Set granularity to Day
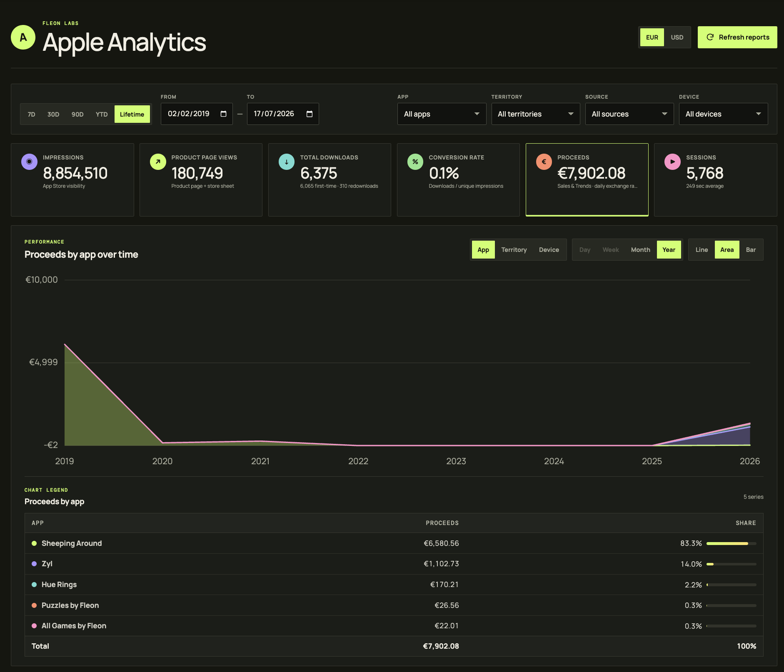This screenshot has width=784, height=672. click(585, 250)
